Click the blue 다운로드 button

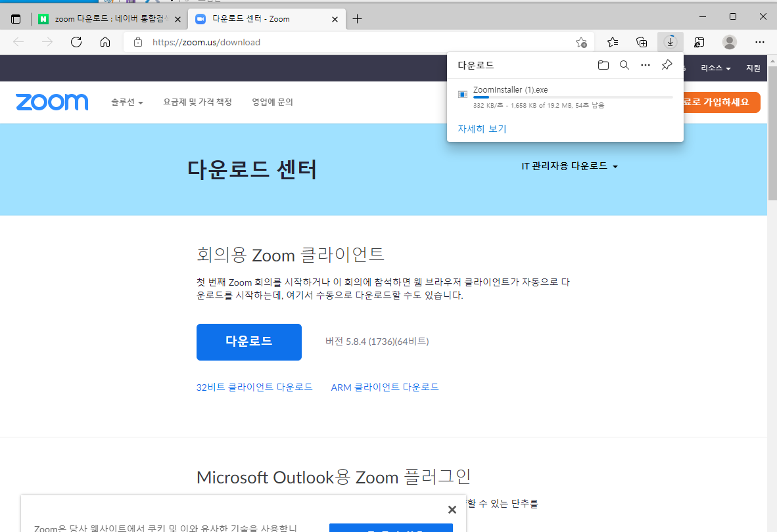tap(248, 342)
